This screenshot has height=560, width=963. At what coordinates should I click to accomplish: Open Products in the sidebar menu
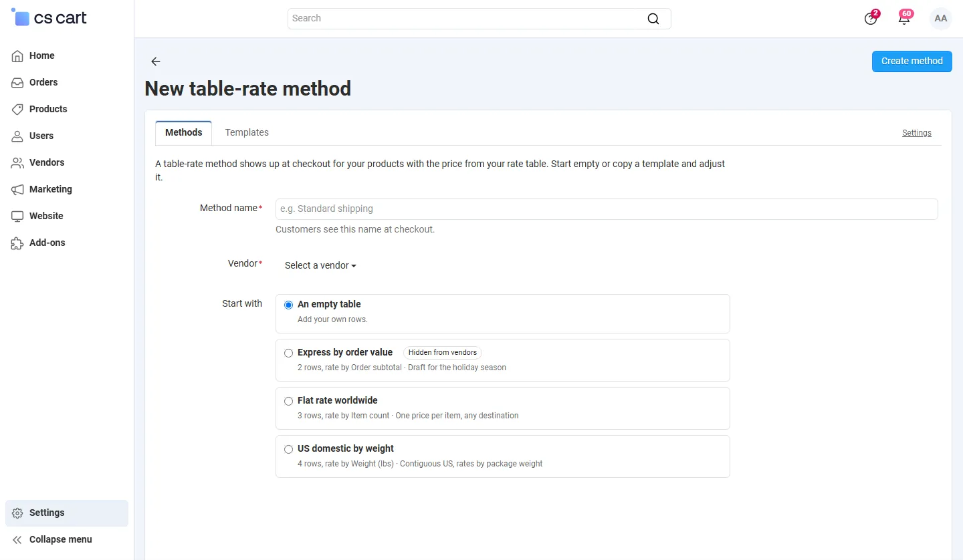(48, 109)
